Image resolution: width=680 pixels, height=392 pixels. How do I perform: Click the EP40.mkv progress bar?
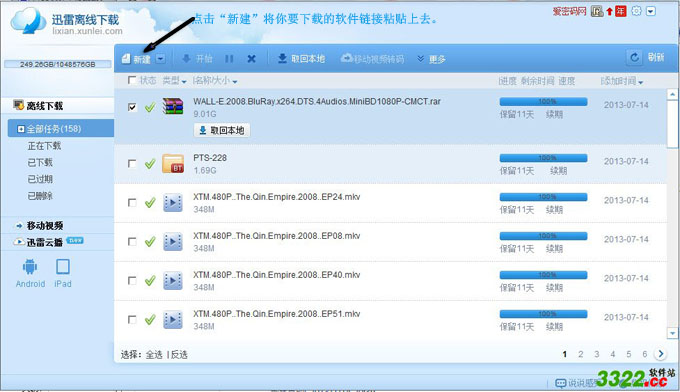[543, 275]
